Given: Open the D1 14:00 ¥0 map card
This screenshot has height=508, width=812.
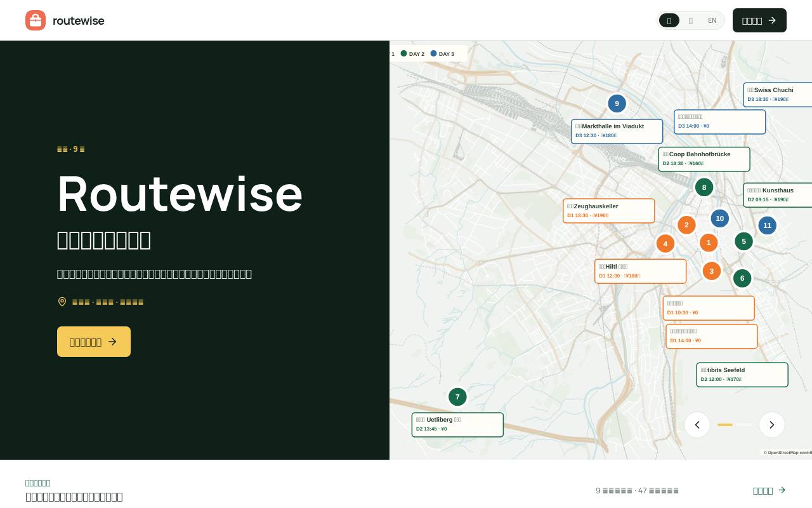Looking at the screenshot, I should click(x=712, y=337).
